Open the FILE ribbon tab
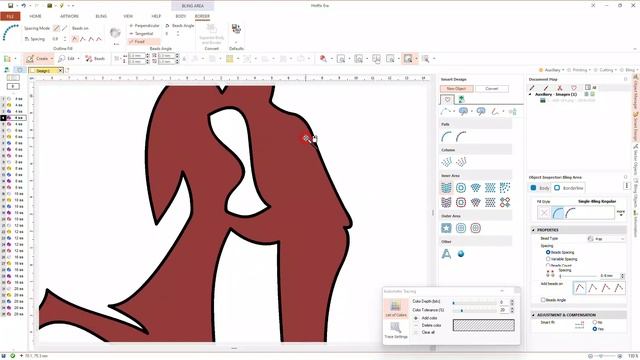640x360 pixels. pos(10,16)
